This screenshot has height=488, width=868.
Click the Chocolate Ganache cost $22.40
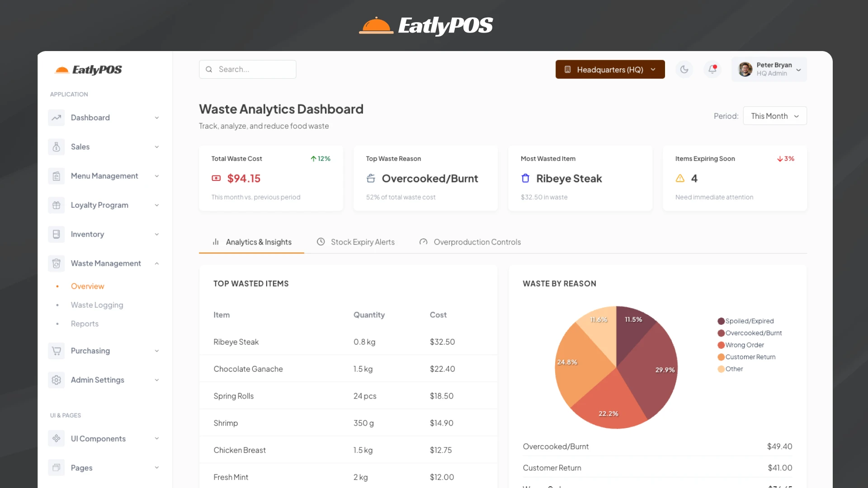pos(442,369)
